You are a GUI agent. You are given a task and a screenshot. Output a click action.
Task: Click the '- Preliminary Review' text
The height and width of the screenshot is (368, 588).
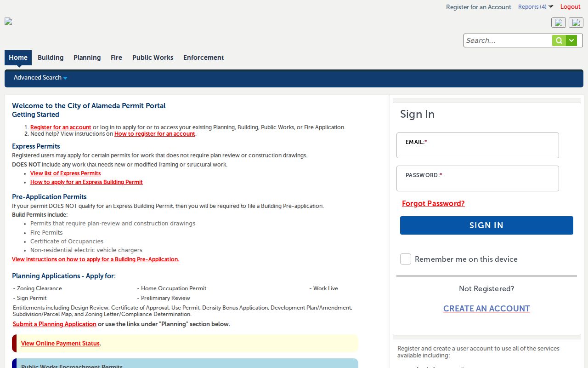pyautogui.click(x=164, y=298)
